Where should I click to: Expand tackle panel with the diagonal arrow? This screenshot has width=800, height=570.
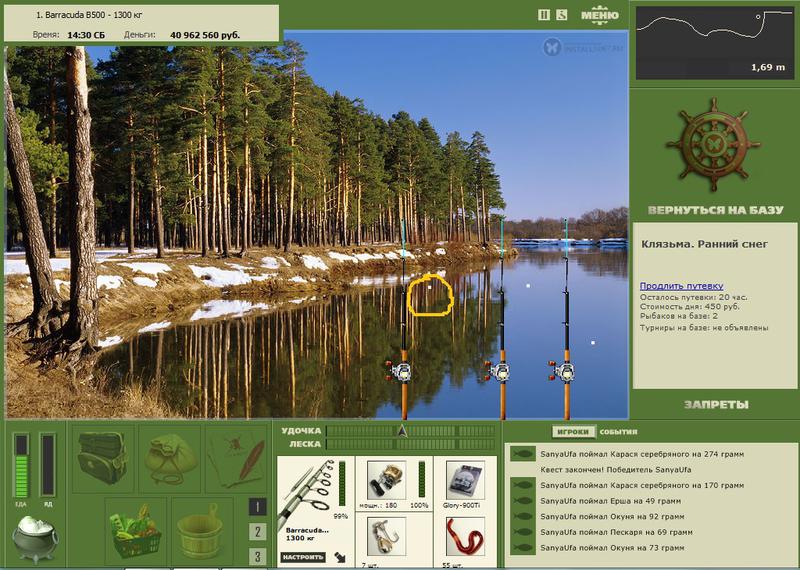pyautogui.click(x=339, y=557)
